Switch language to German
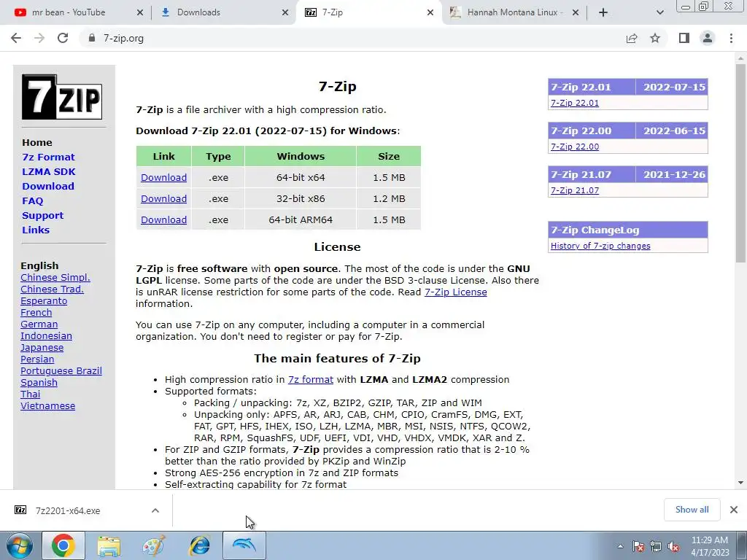The height and width of the screenshot is (560, 747). [x=39, y=324]
